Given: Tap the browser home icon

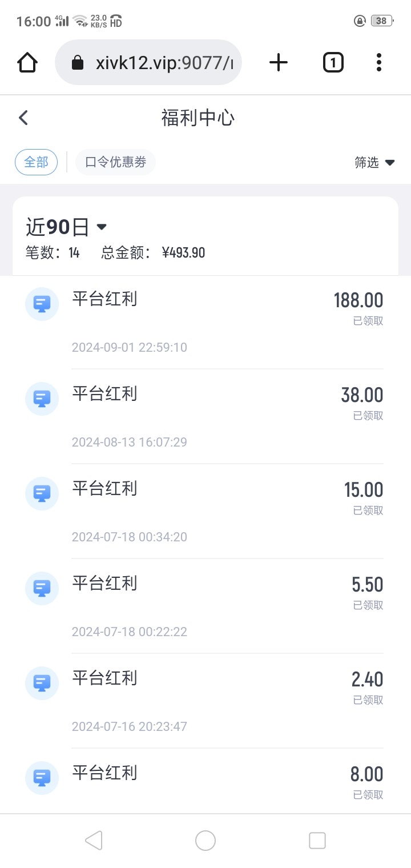Looking at the screenshot, I should pos(27,62).
